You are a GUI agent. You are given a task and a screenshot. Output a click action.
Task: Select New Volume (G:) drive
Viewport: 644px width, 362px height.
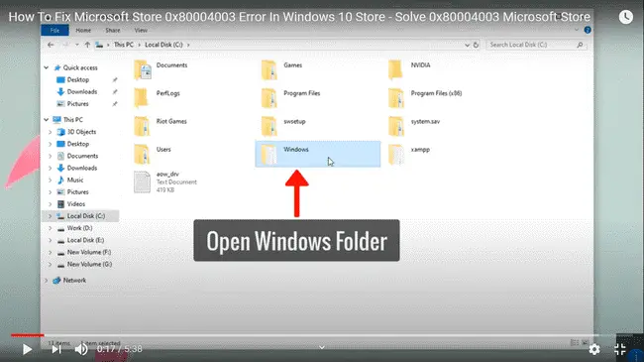click(89, 264)
